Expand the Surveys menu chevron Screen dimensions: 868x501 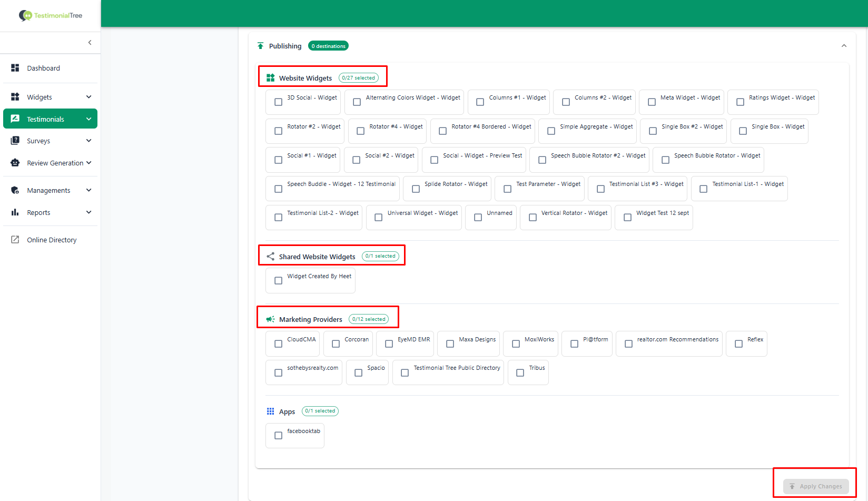click(x=89, y=141)
